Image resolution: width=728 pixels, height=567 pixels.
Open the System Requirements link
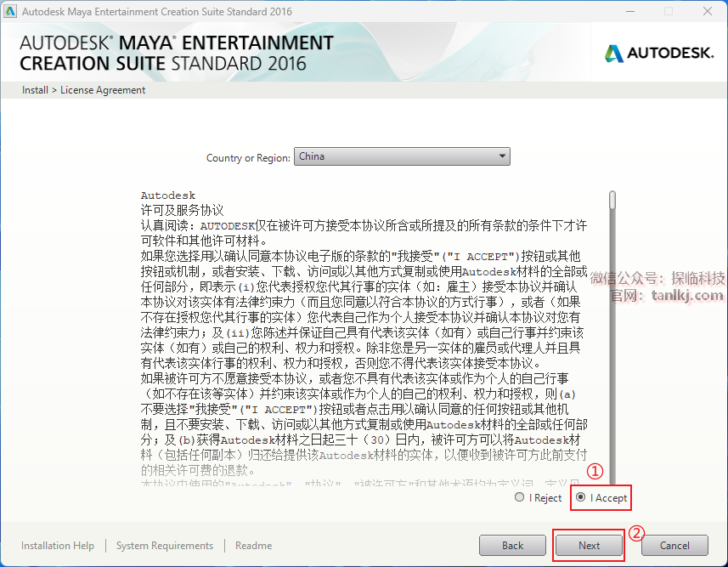(x=165, y=545)
